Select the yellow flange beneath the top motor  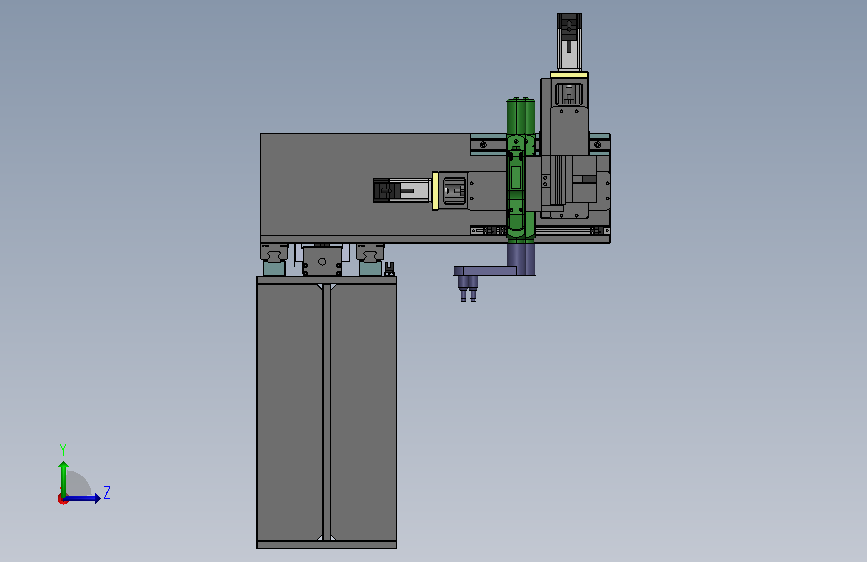[569, 75]
